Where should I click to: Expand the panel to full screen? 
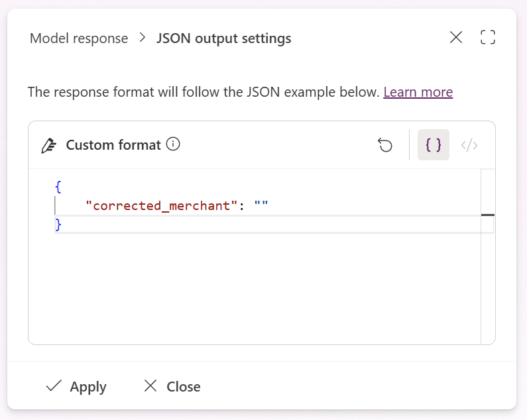(488, 38)
